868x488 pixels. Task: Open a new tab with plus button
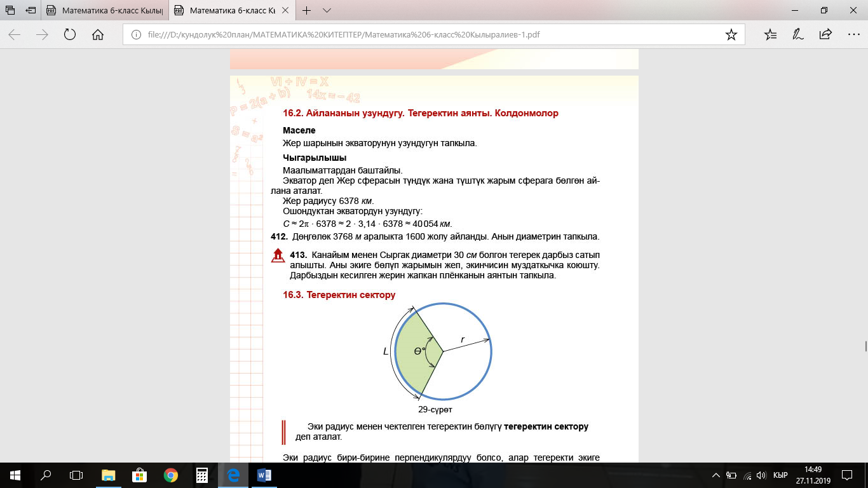[x=307, y=10]
